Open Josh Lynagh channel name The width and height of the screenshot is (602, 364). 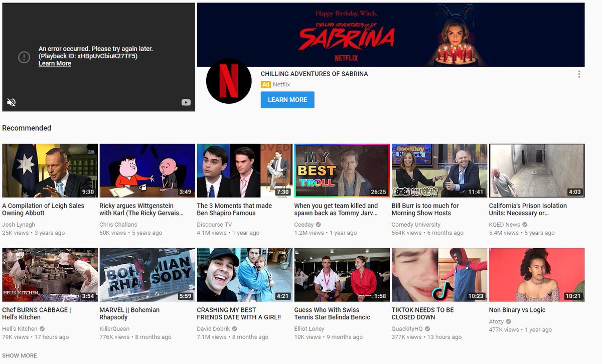[19, 225]
